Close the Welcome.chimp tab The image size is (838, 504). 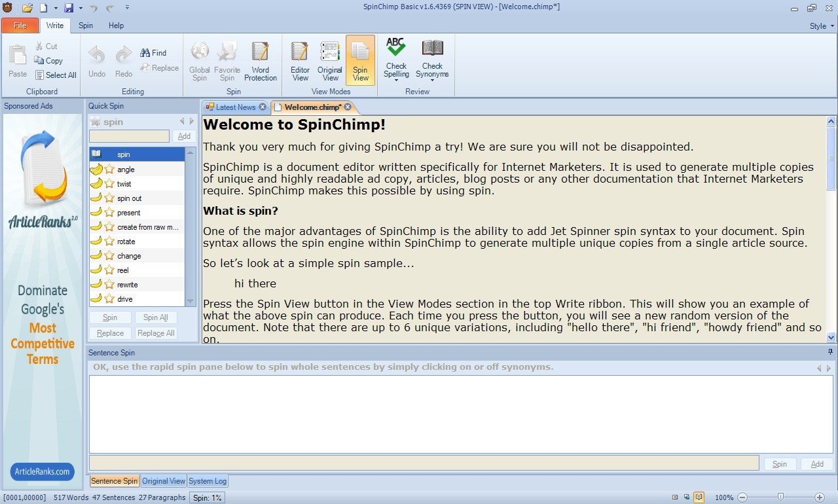tap(348, 107)
